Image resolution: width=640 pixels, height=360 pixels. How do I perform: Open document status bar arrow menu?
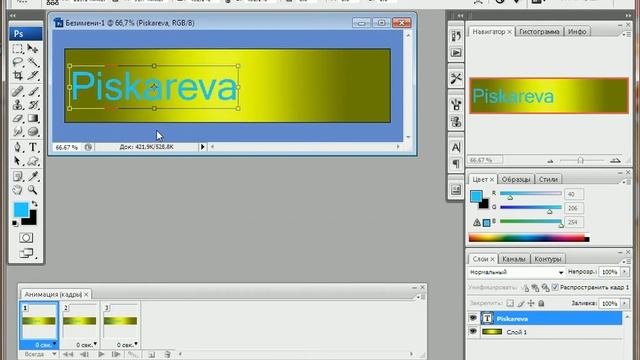click(202, 147)
